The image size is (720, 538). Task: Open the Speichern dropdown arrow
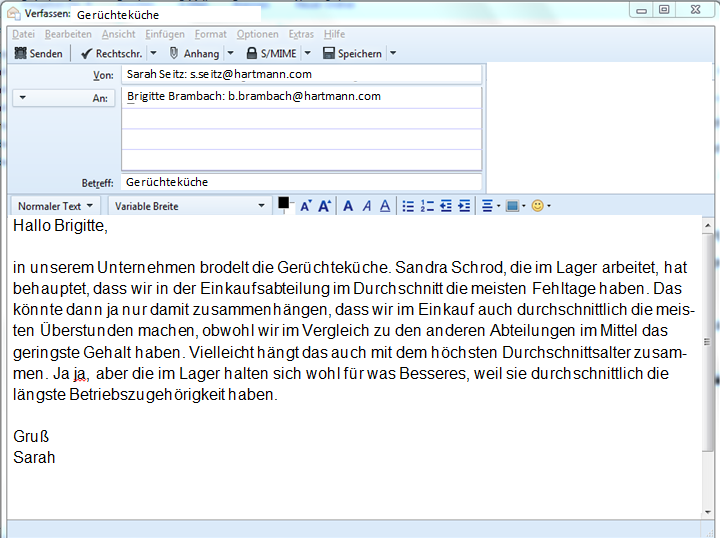click(x=392, y=53)
